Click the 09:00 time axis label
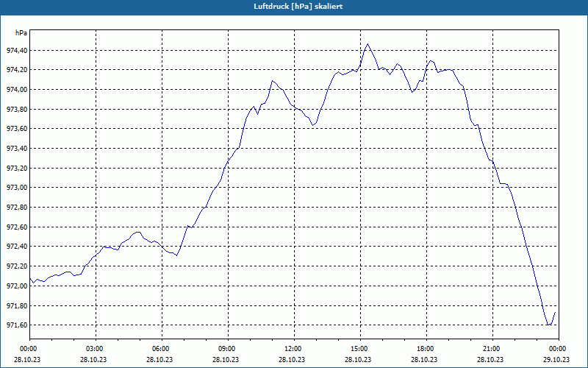Image resolution: width=588 pixels, height=368 pixels. click(228, 349)
